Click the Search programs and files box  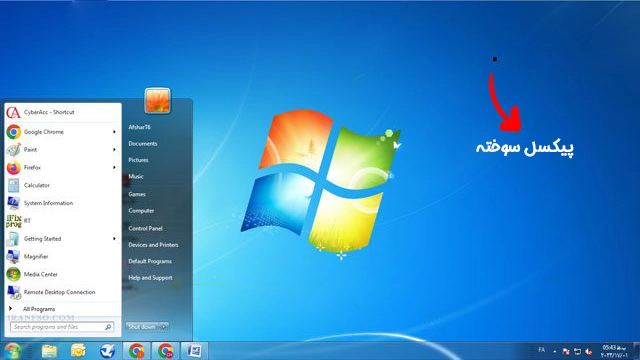tap(62, 327)
